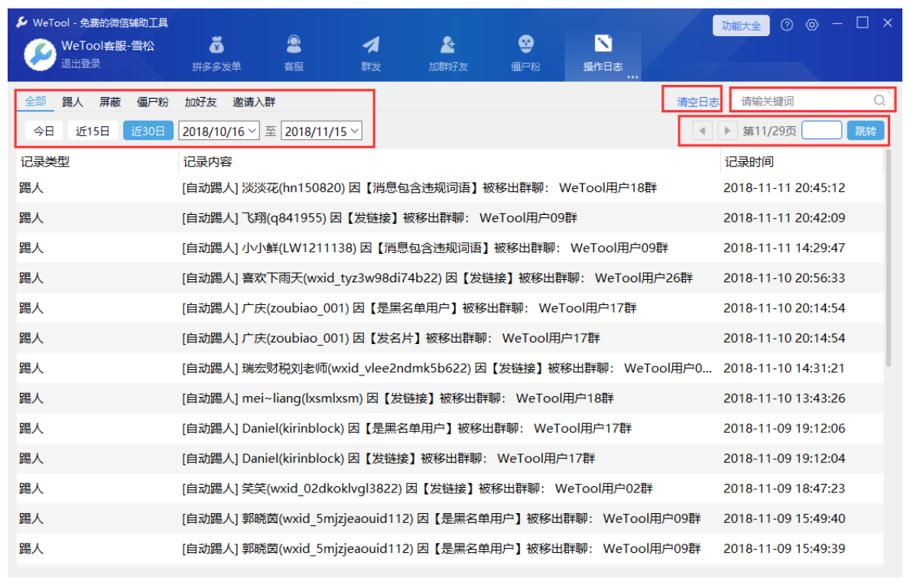Click the WeTool客服-雪松 account name
Viewport: 910px width, 588px height.
108,46
